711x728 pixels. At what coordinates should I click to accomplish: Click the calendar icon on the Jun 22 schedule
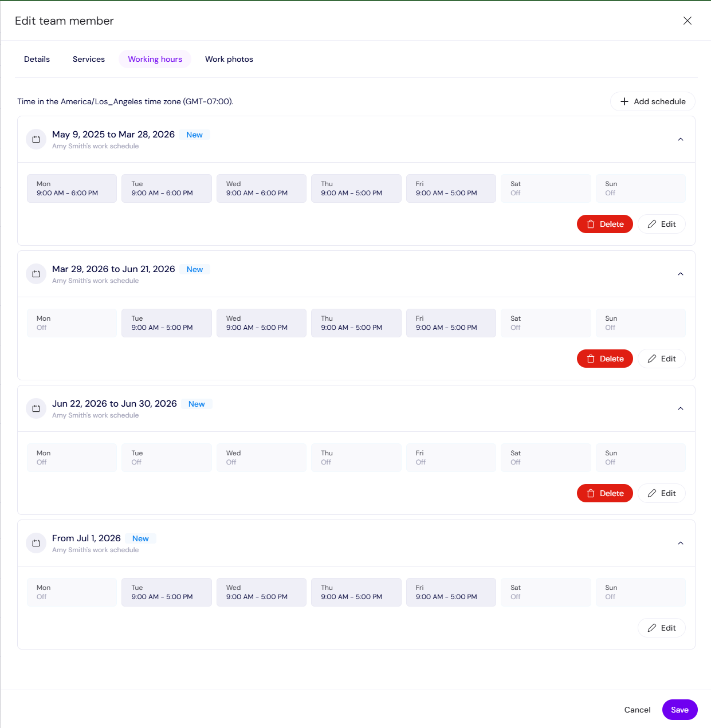(36, 408)
